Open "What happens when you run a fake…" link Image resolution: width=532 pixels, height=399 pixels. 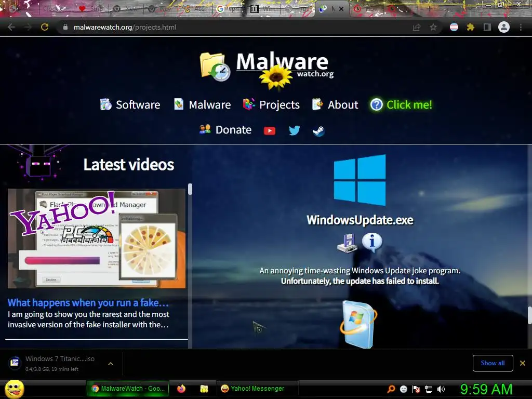click(88, 302)
